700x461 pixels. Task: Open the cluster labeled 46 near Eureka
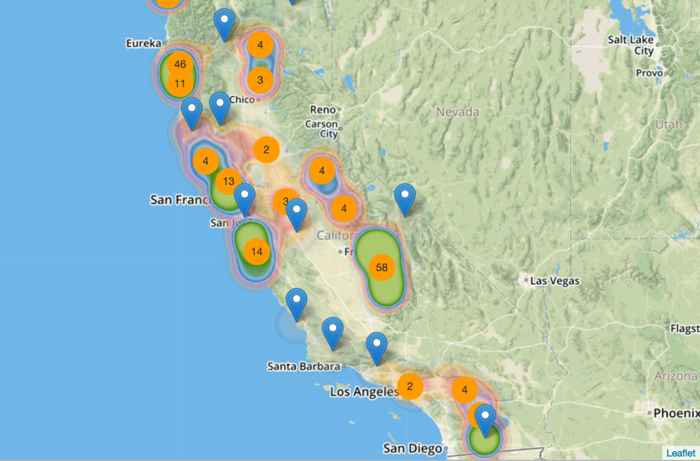coord(180,64)
